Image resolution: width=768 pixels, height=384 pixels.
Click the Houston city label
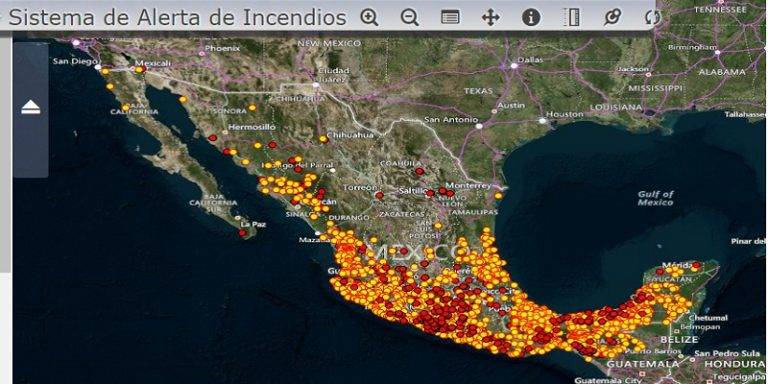tap(565, 114)
